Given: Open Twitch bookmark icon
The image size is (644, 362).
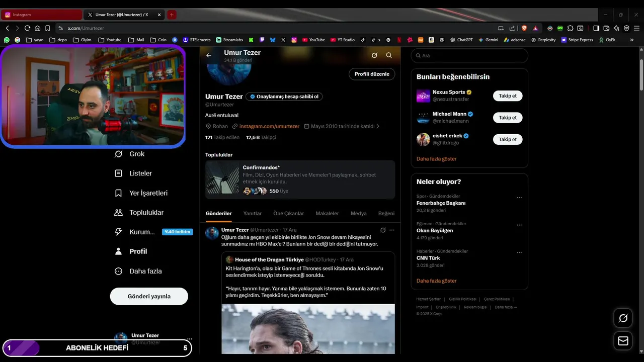Looking at the screenshot, I should coord(262,40).
